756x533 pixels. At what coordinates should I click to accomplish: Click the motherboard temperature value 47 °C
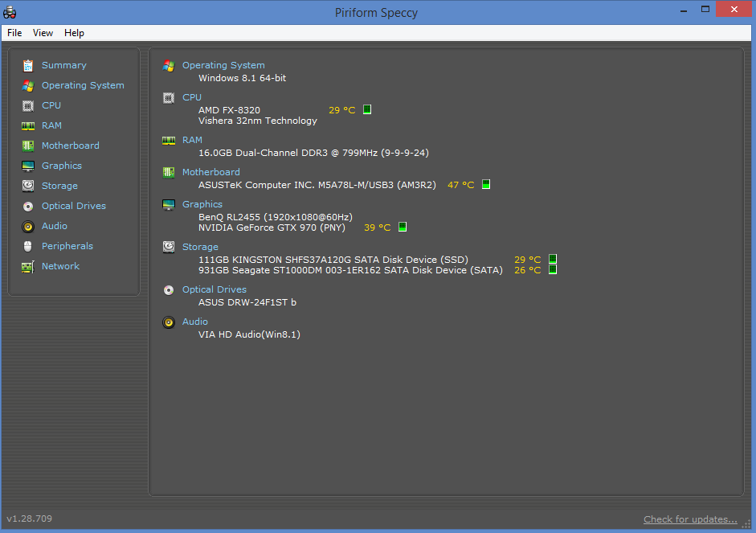pos(461,185)
